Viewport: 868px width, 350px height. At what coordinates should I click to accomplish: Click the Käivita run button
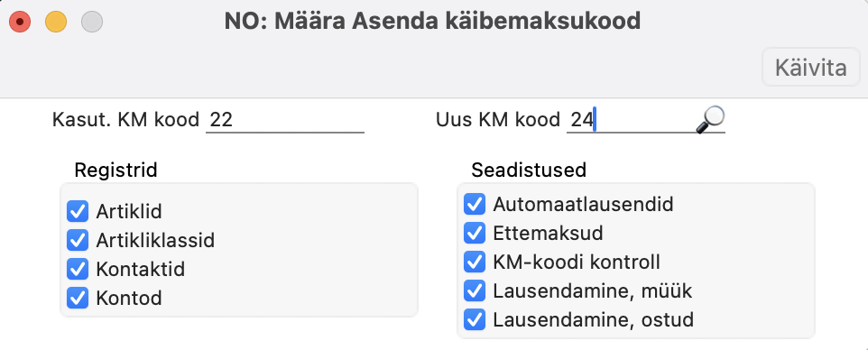tap(810, 68)
